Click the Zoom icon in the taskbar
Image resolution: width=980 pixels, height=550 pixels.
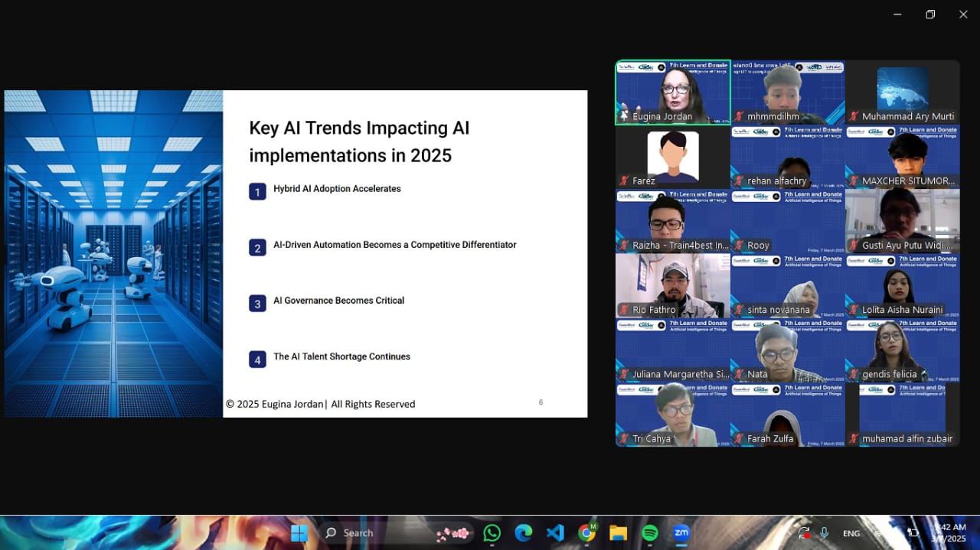681,533
